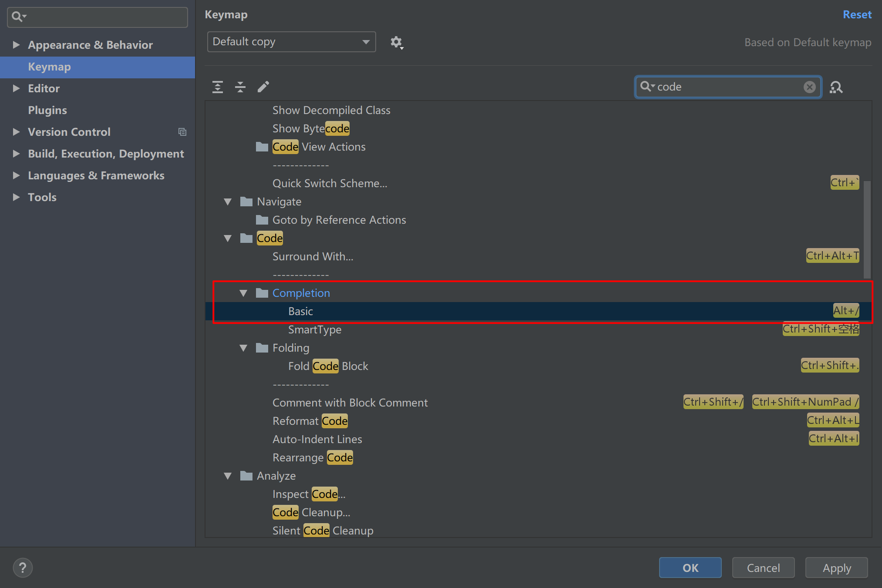The height and width of the screenshot is (588, 882).
Task: Select the Reformat Code action row
Action: pos(310,421)
